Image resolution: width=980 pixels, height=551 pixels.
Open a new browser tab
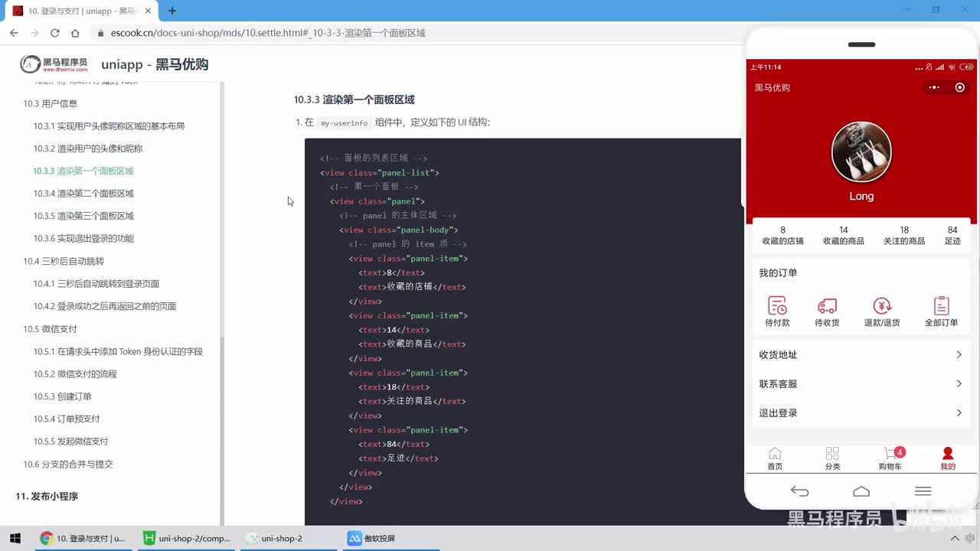pyautogui.click(x=172, y=11)
